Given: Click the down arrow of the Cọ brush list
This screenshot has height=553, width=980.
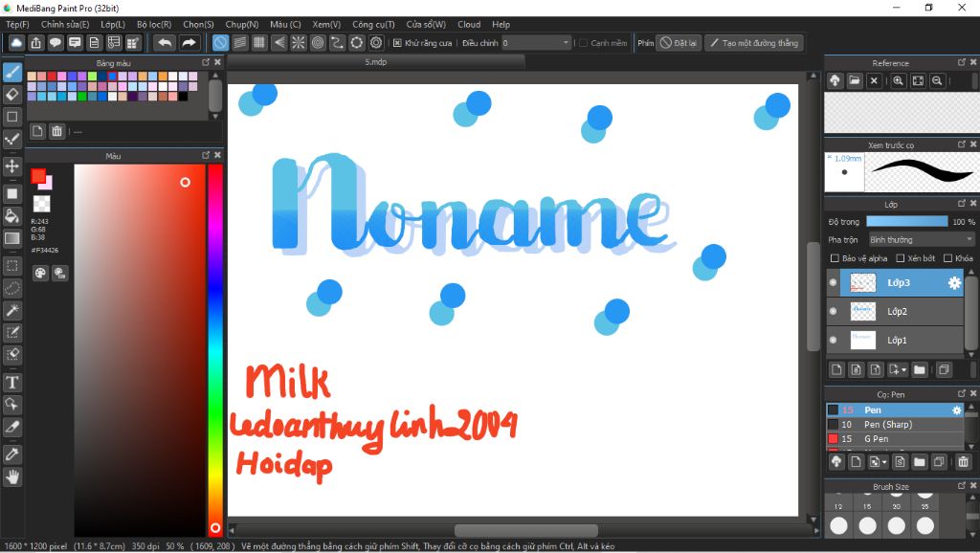Looking at the screenshot, I should point(970,446).
